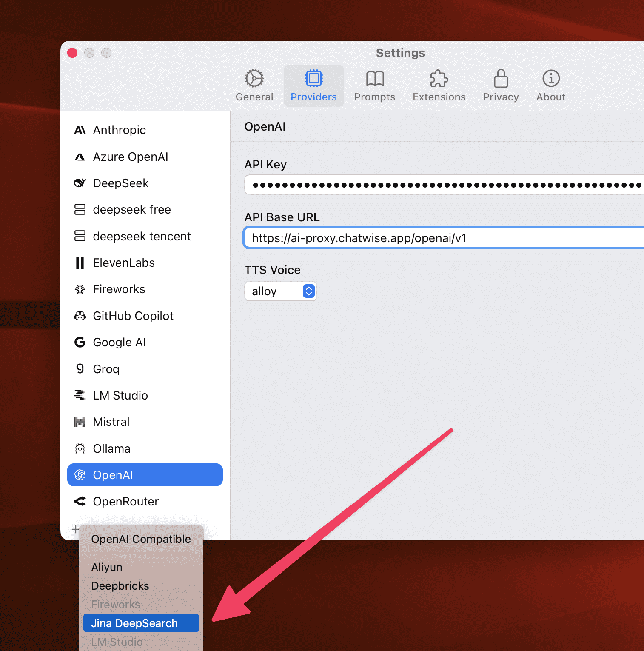Click the Groq logo icon

pos(80,368)
